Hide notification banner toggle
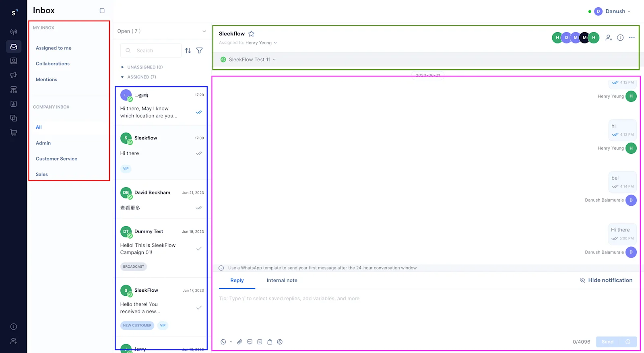This screenshot has width=644, height=353. pyautogui.click(x=606, y=280)
